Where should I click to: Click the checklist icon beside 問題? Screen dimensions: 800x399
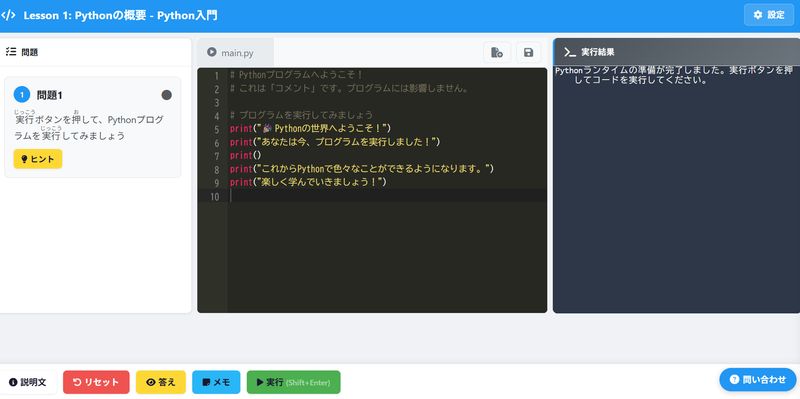pyautogui.click(x=10, y=52)
